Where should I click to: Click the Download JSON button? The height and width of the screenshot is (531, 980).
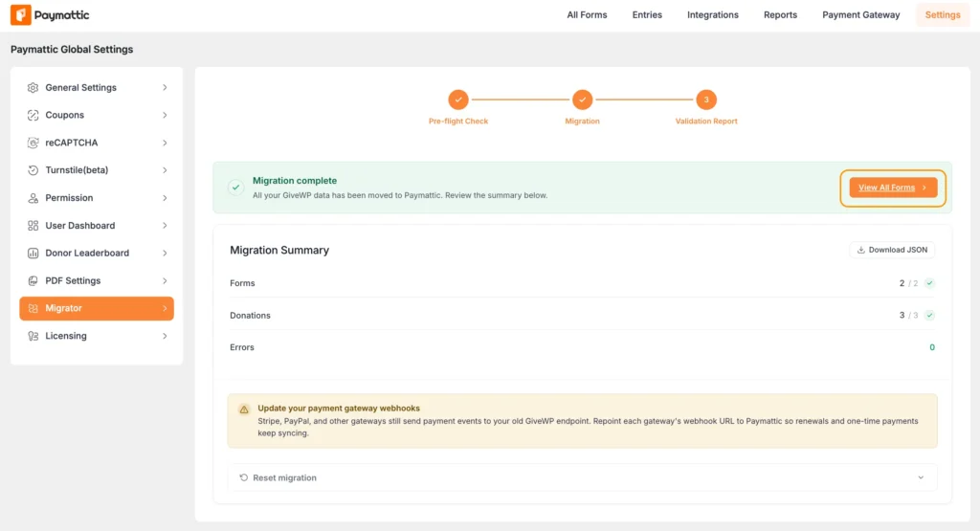coord(892,250)
